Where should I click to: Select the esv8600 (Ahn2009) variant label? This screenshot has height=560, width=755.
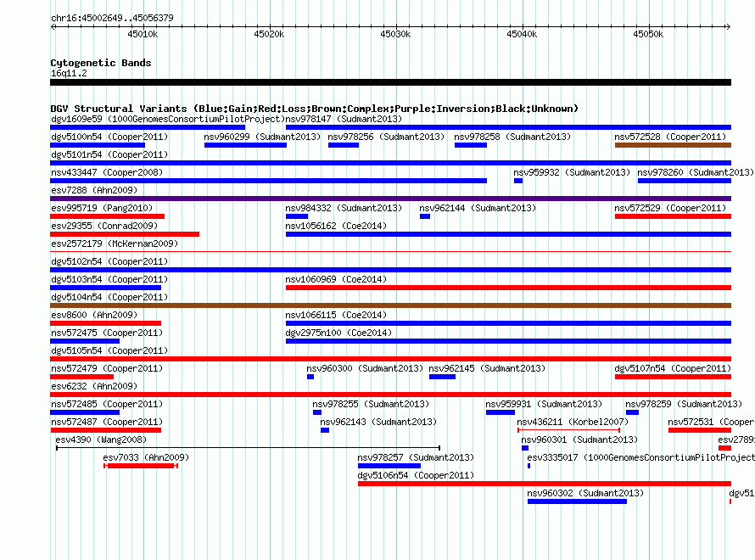click(x=94, y=315)
